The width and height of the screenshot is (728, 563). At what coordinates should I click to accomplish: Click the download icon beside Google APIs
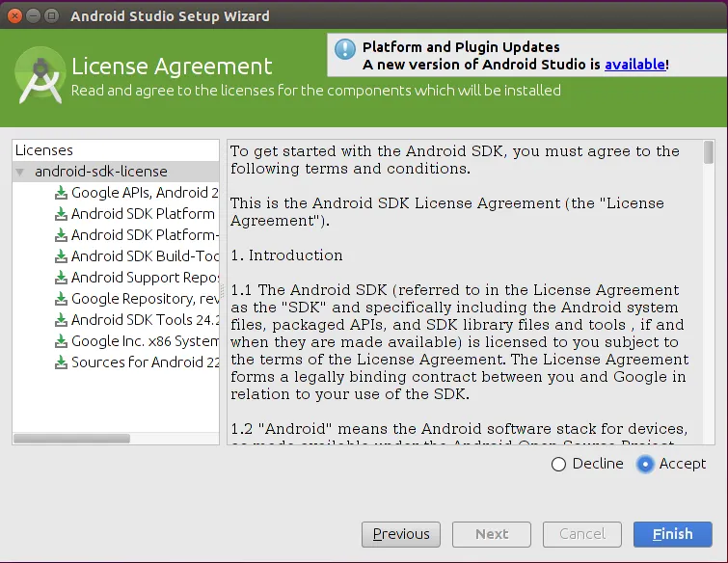pos(63,193)
